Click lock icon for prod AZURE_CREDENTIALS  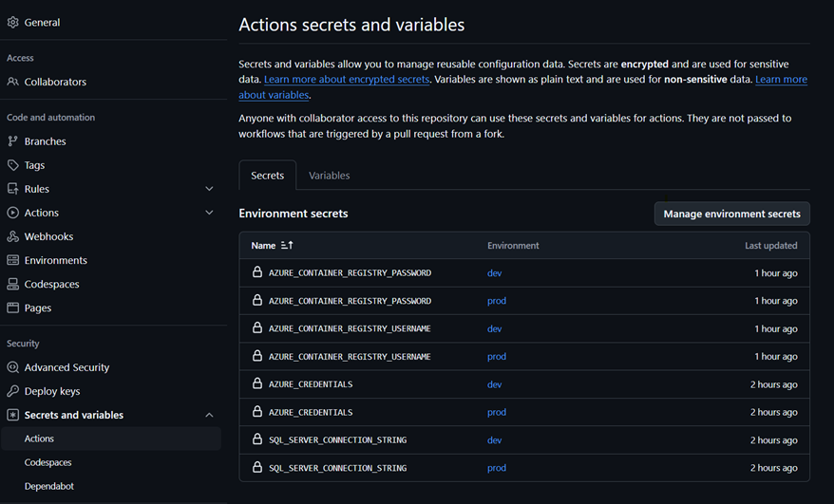tap(257, 412)
